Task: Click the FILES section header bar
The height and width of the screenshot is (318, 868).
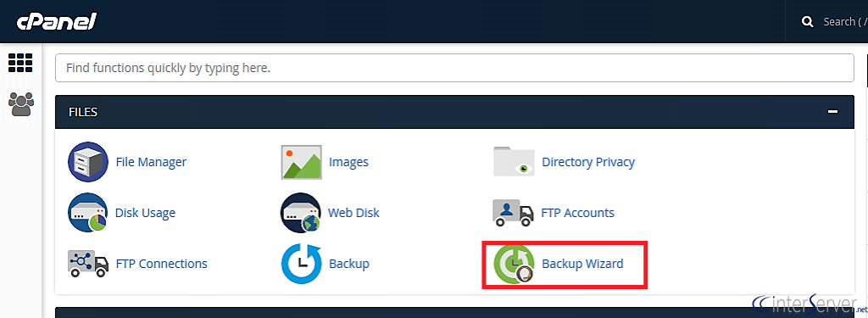Action: pos(454,112)
